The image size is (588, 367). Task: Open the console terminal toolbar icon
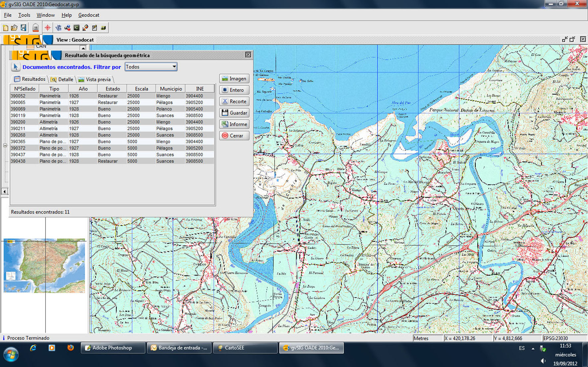76,28
